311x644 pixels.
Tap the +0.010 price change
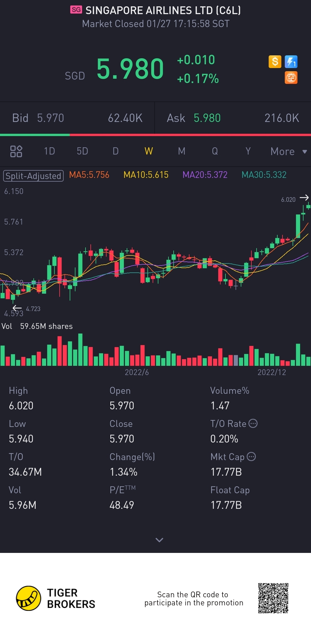click(x=196, y=60)
